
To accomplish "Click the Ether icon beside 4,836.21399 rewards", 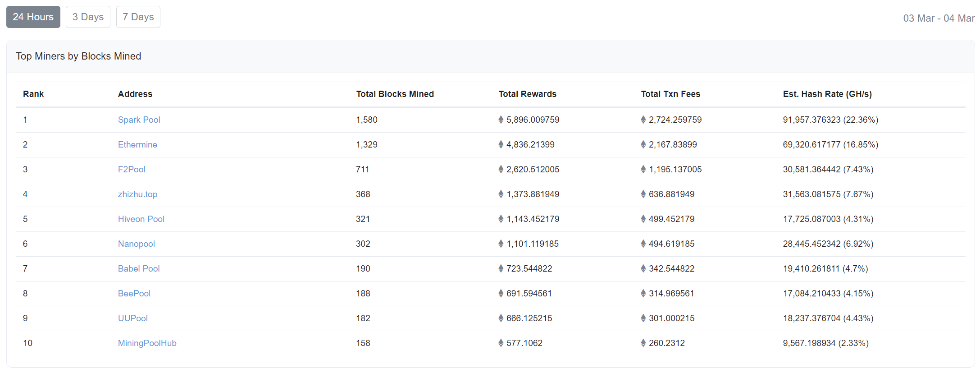I will pos(501,144).
